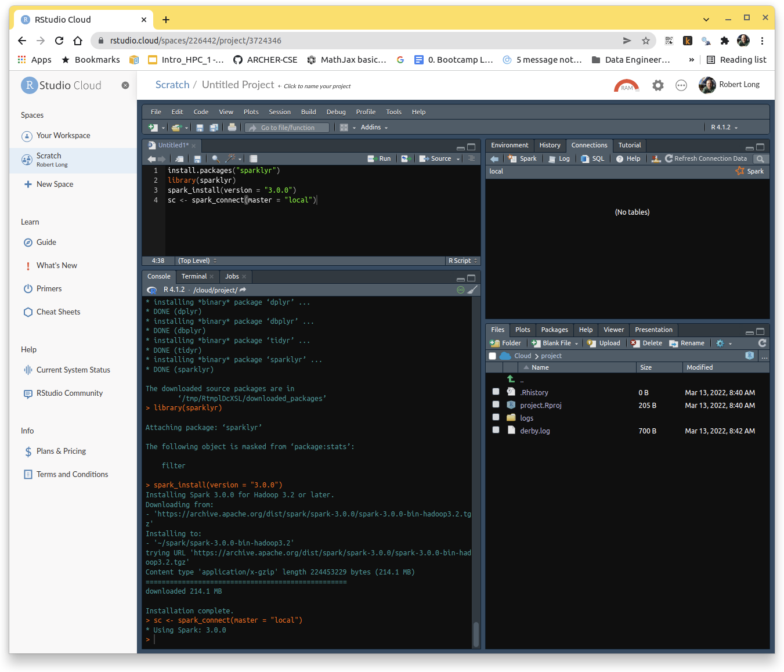Click the Upload button in Files pane
The width and height of the screenshot is (784, 672).
point(604,344)
